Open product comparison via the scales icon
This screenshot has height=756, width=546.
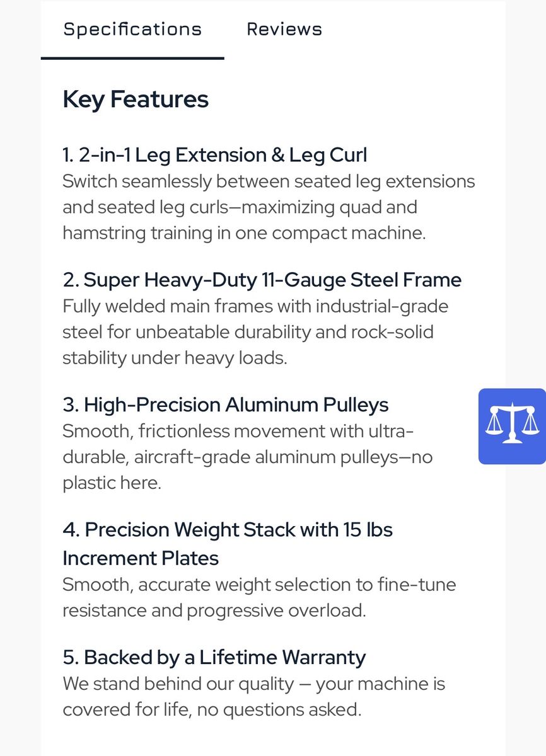tap(512, 426)
